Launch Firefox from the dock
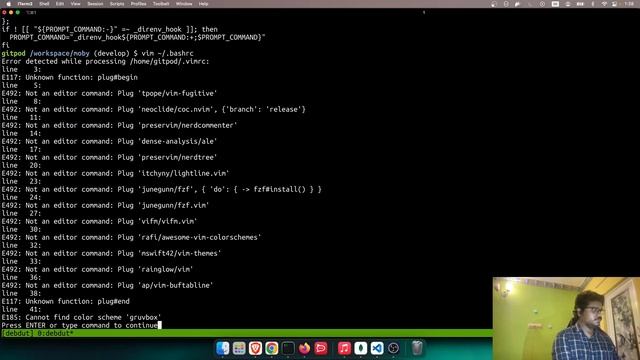The height and width of the screenshot is (360, 640). (304, 348)
